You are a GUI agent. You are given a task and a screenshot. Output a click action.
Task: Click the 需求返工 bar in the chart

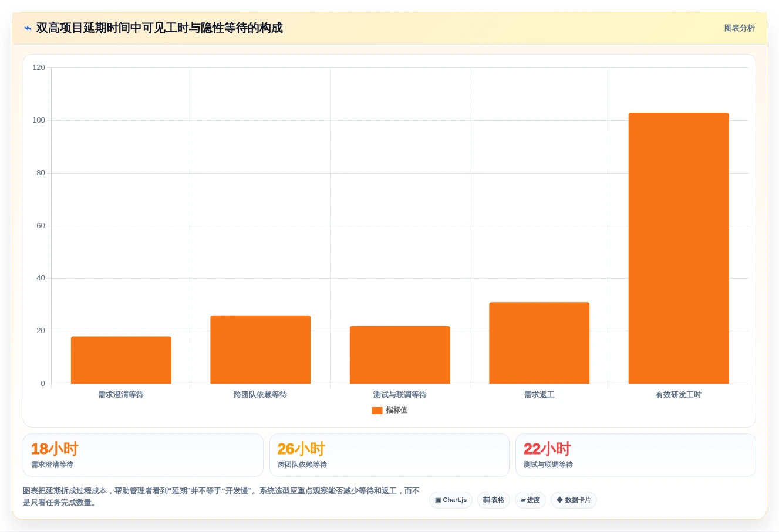[x=539, y=343]
